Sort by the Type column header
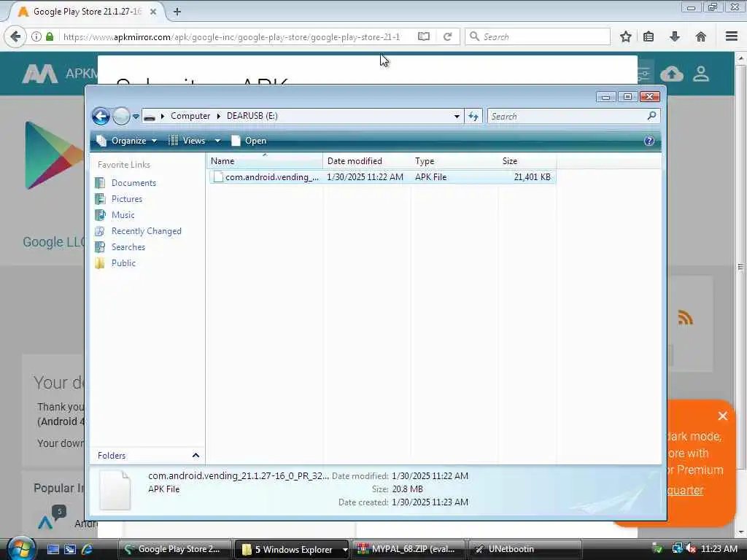The image size is (747, 560). point(454,161)
